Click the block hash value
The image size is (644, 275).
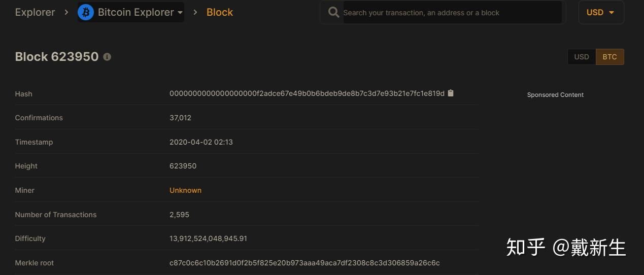click(x=307, y=93)
